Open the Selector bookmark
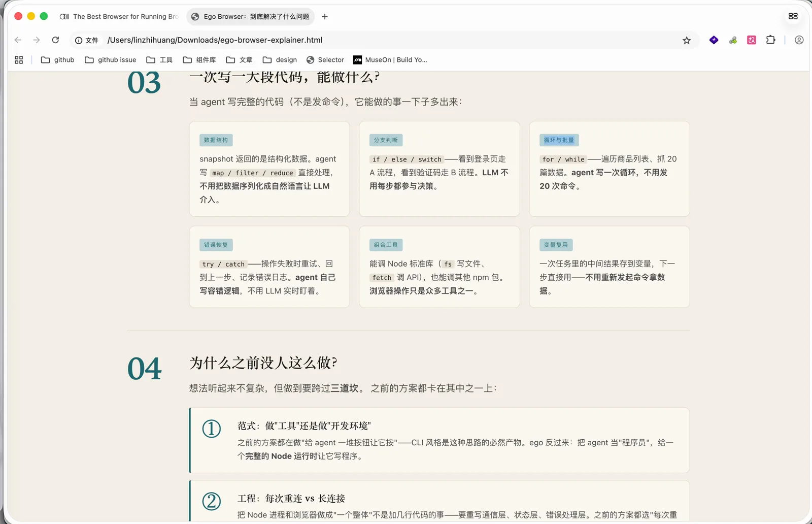 click(325, 60)
